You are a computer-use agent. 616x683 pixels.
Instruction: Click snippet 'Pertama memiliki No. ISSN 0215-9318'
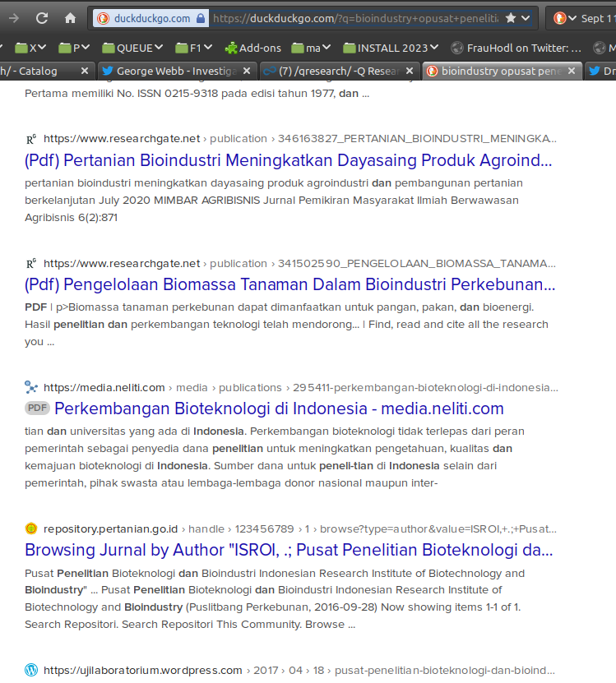pos(197,93)
